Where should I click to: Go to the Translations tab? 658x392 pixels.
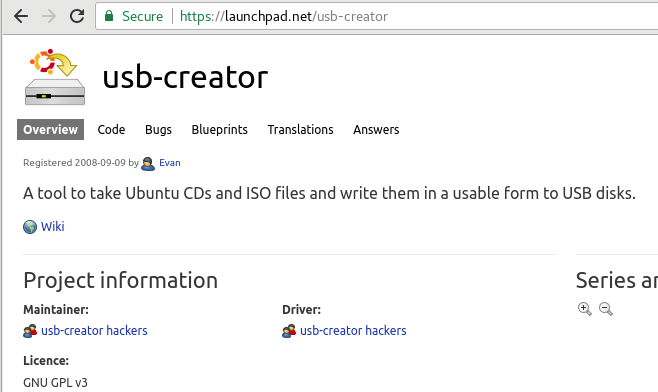pyautogui.click(x=300, y=129)
